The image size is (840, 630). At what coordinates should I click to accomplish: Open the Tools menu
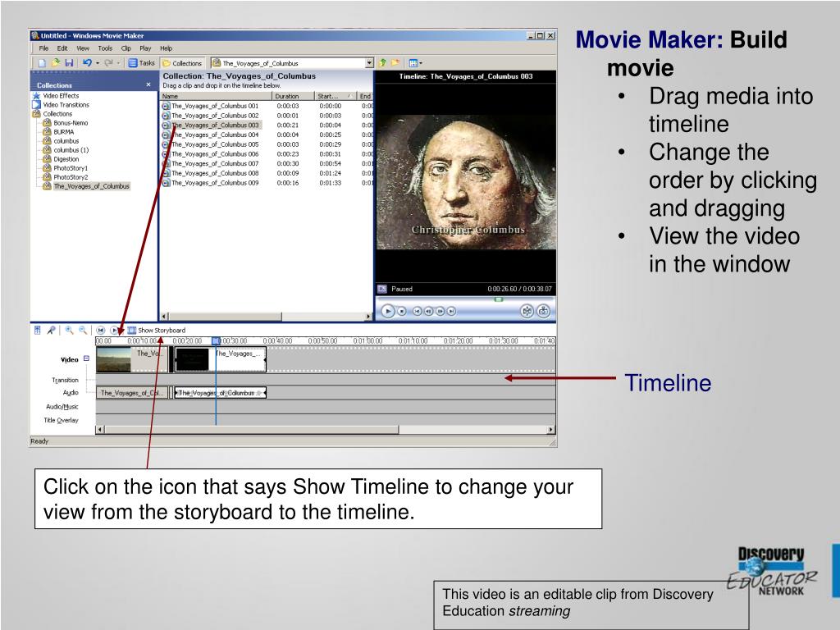(x=105, y=48)
